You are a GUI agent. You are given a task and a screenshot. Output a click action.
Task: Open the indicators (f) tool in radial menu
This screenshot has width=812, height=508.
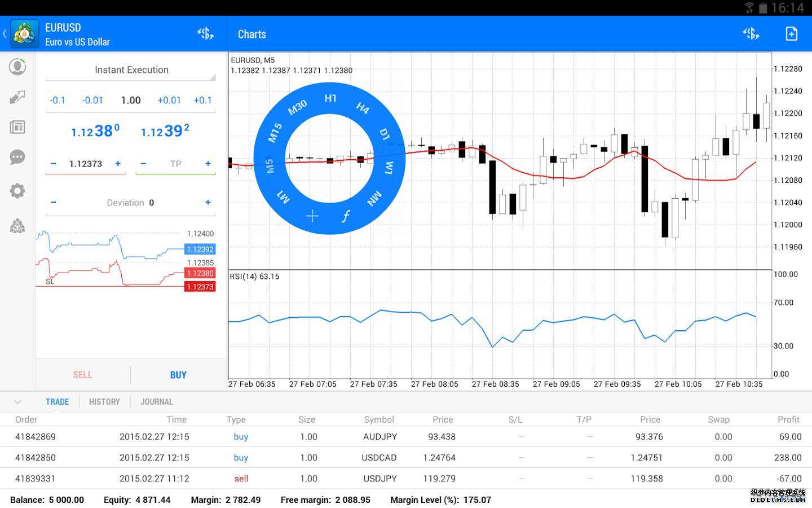tap(346, 216)
